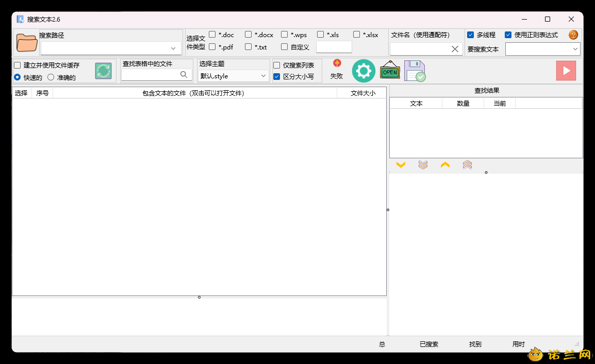The image size is (595, 364).
Task: Disable 使用正则表达式 regex checkbox
Action: coord(508,35)
